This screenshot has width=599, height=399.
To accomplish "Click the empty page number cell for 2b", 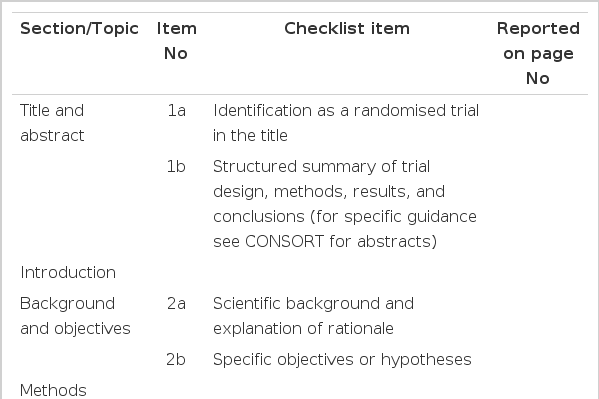I will pyautogui.click(x=538, y=360).
